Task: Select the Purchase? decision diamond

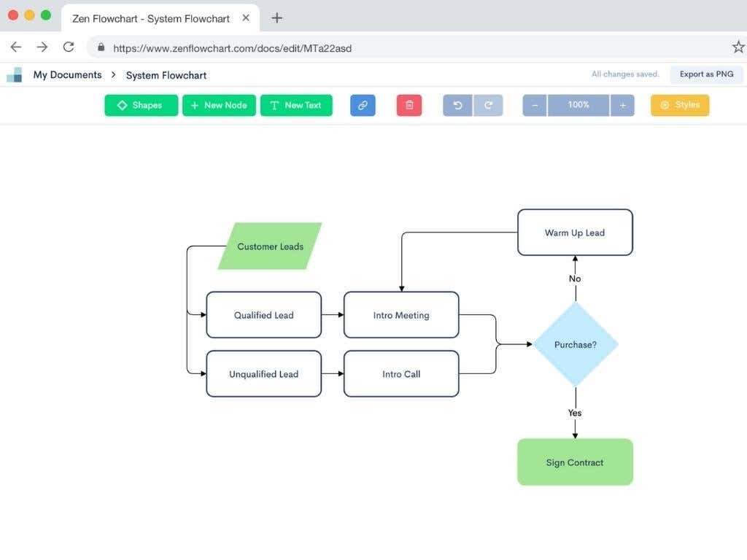Action: click(575, 344)
